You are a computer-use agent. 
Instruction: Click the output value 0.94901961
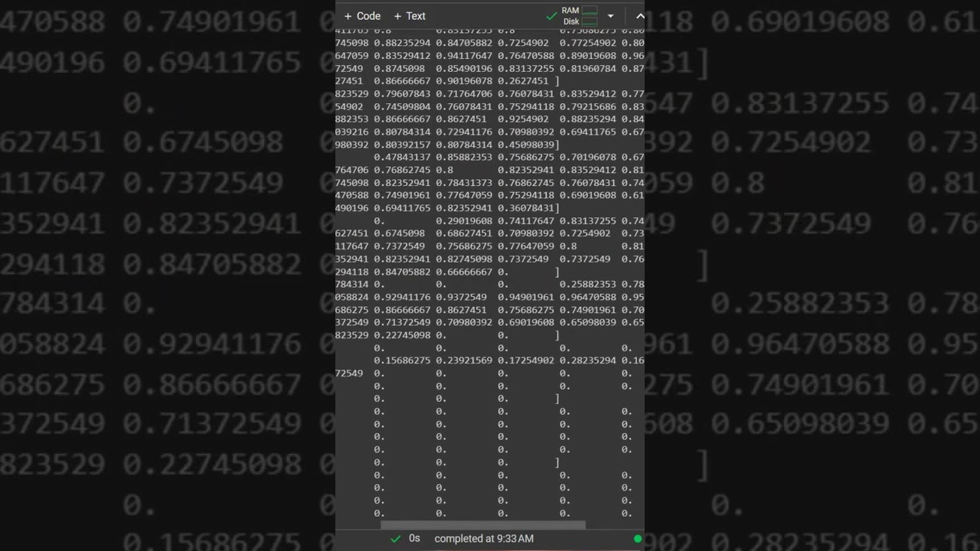526,297
